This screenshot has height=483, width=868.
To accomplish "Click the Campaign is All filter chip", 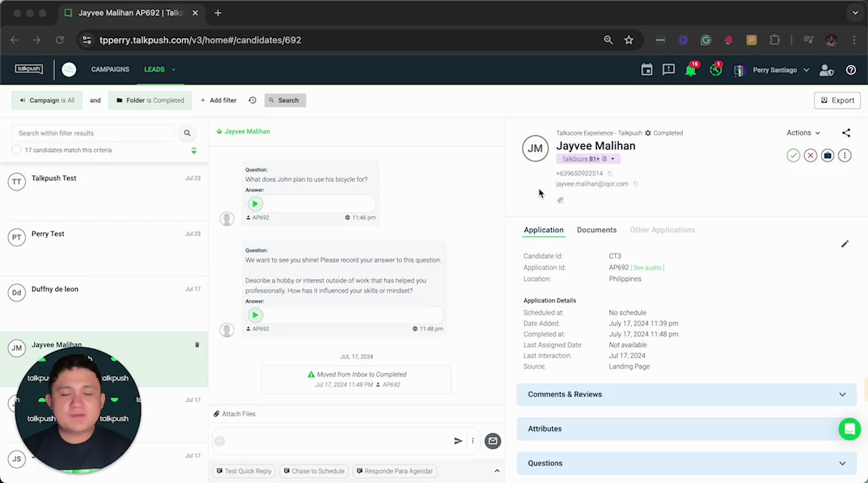I will 47,101.
